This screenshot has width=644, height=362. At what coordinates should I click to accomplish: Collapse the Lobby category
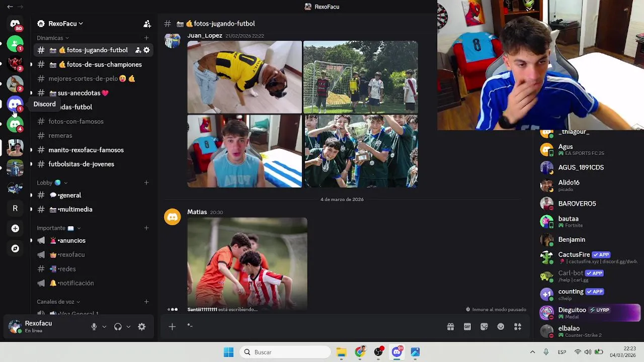[52, 183]
